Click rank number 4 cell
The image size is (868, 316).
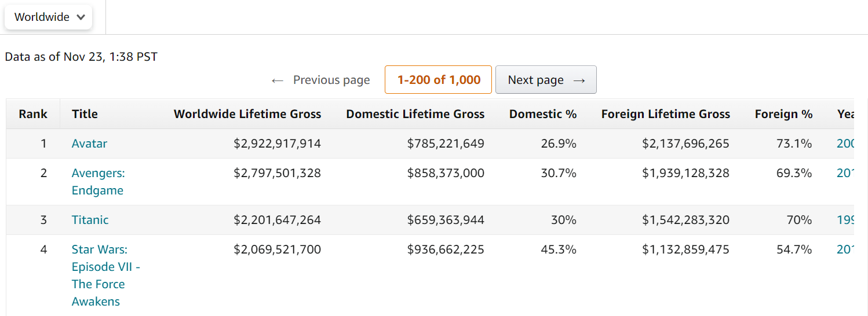43,249
